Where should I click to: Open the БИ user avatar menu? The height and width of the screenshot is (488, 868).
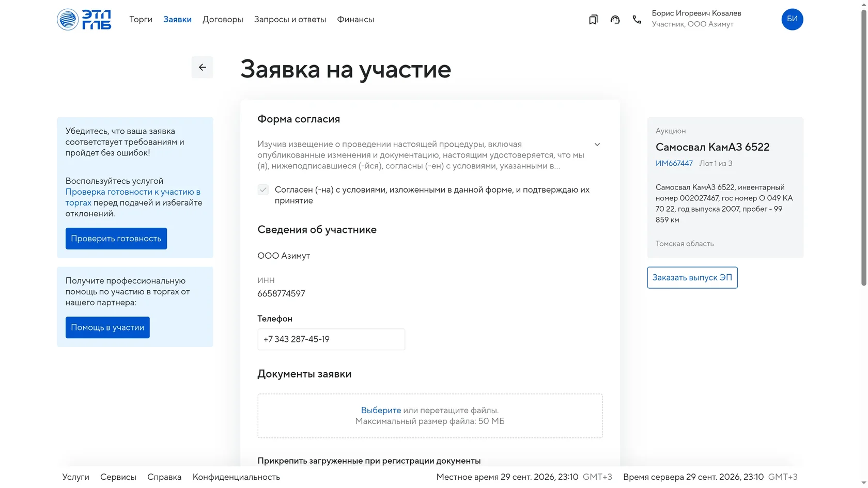tap(792, 19)
